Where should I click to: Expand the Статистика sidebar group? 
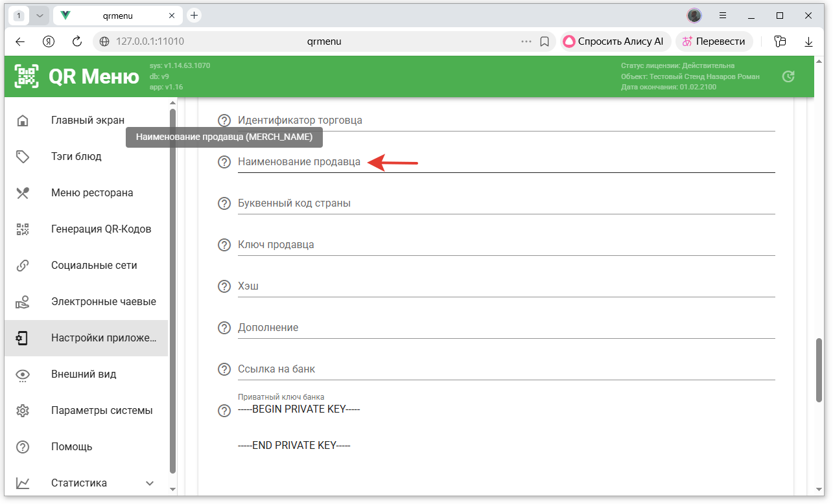click(x=150, y=483)
